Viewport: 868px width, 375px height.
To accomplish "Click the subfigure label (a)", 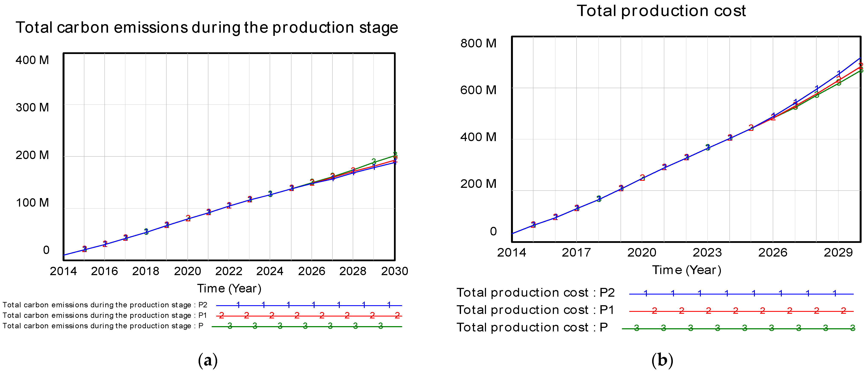I will (208, 361).
